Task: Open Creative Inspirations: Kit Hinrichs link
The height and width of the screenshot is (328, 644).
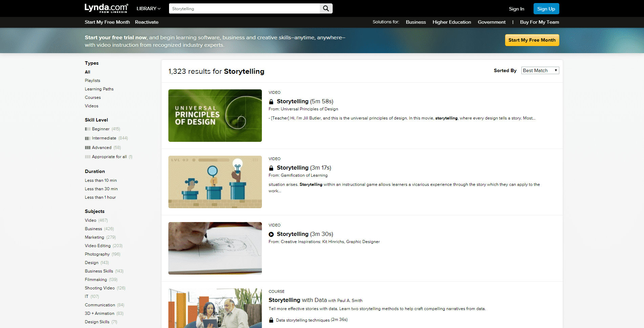Action: [x=324, y=242]
